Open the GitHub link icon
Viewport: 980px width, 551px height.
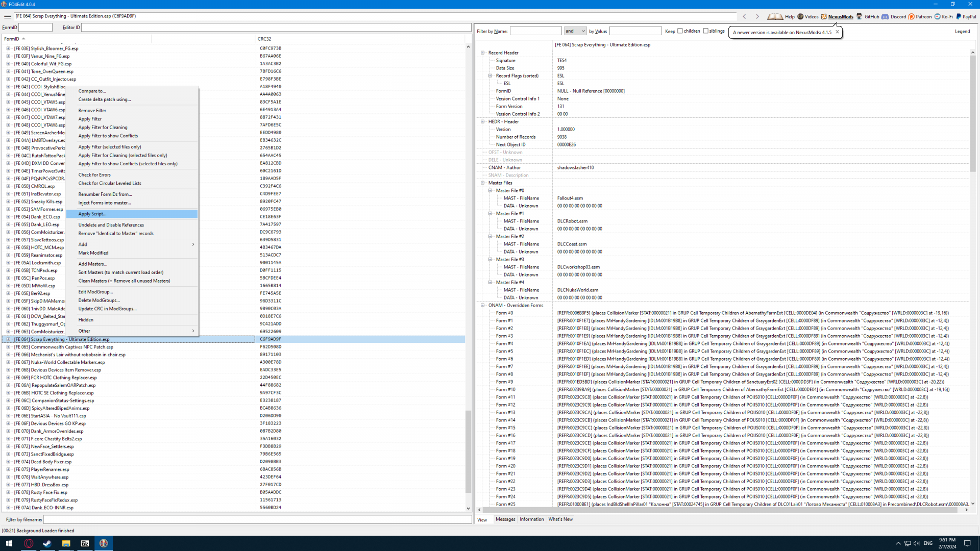pyautogui.click(x=860, y=16)
